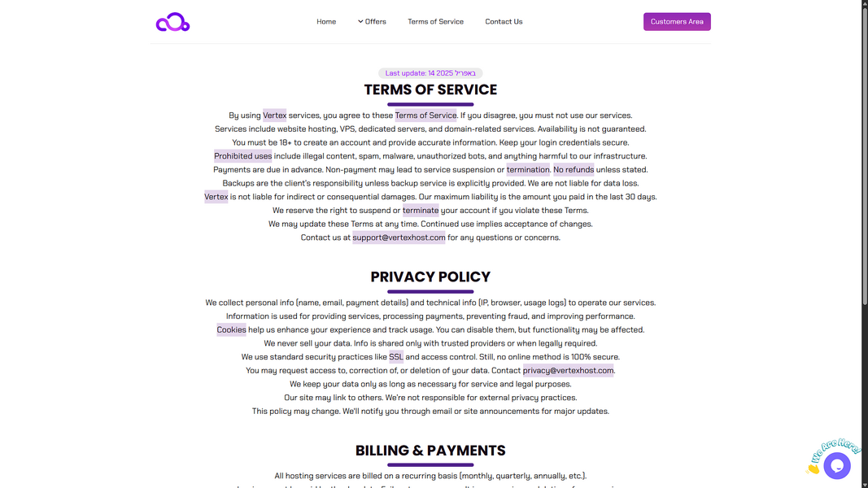Image resolution: width=868 pixels, height=488 pixels.
Task: Click the Last update date badge
Action: (x=430, y=73)
